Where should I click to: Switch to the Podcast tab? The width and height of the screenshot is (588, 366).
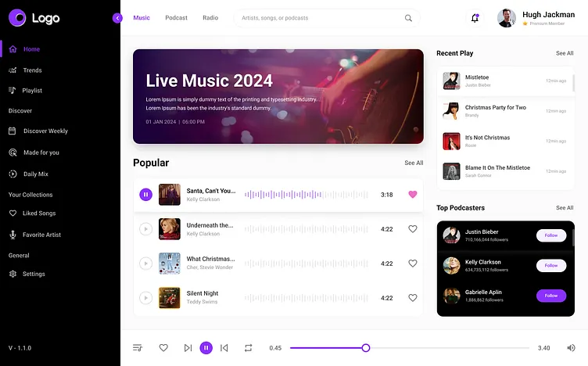[176, 18]
